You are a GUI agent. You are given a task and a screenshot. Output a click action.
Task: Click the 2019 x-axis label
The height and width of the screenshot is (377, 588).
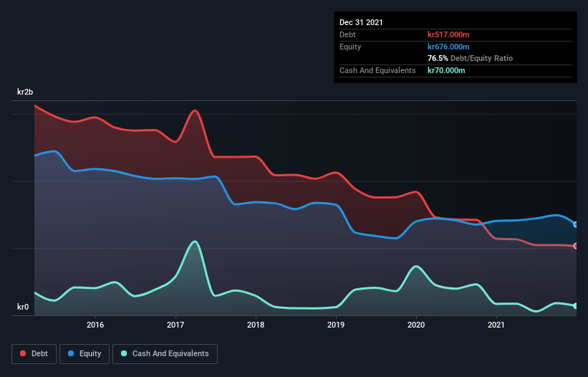pos(336,325)
